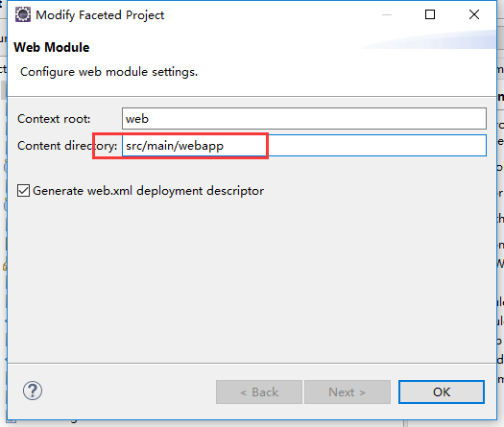The width and height of the screenshot is (504, 427).
Task: Click the greyed-out minimize icon
Action: (387, 14)
